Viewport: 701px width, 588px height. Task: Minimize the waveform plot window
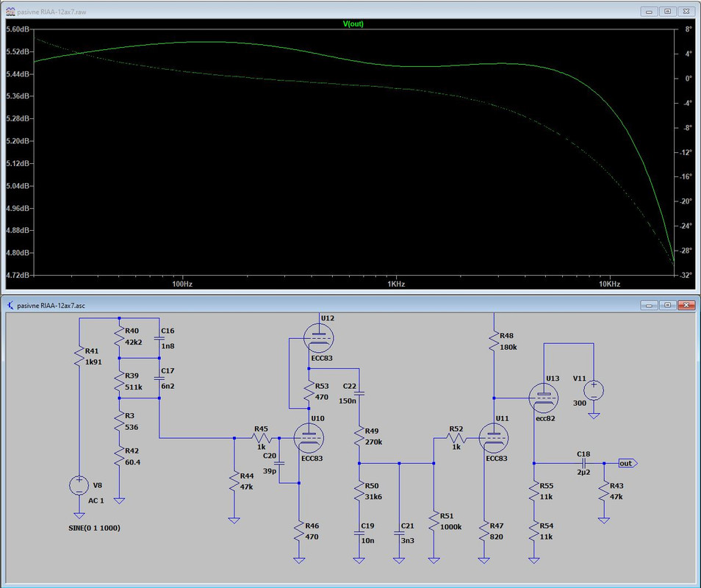649,12
